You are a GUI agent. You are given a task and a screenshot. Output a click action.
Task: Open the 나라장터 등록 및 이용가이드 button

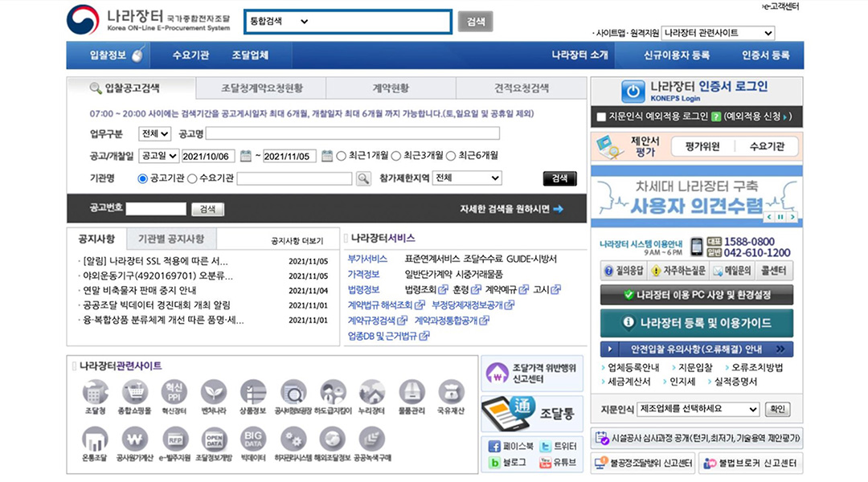point(696,323)
